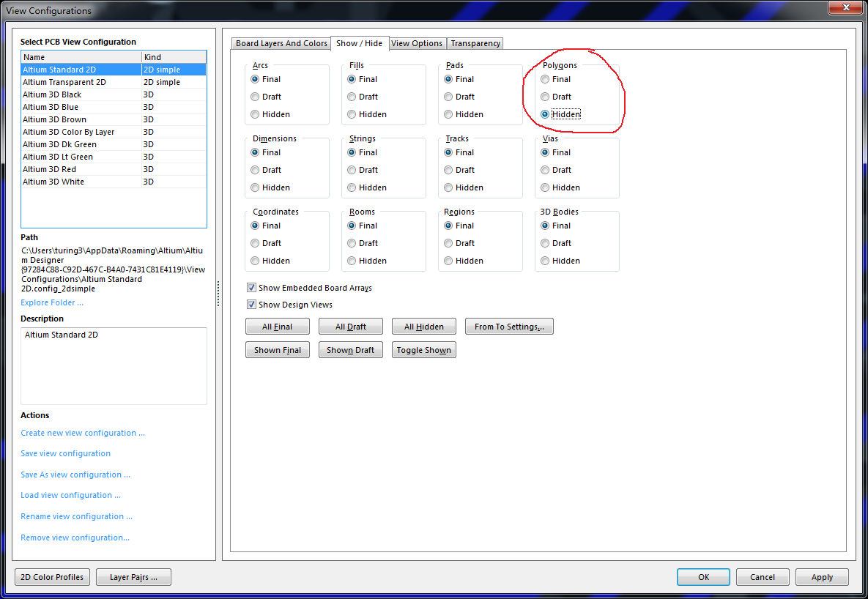Select Hidden option for Polygons

tap(545, 114)
